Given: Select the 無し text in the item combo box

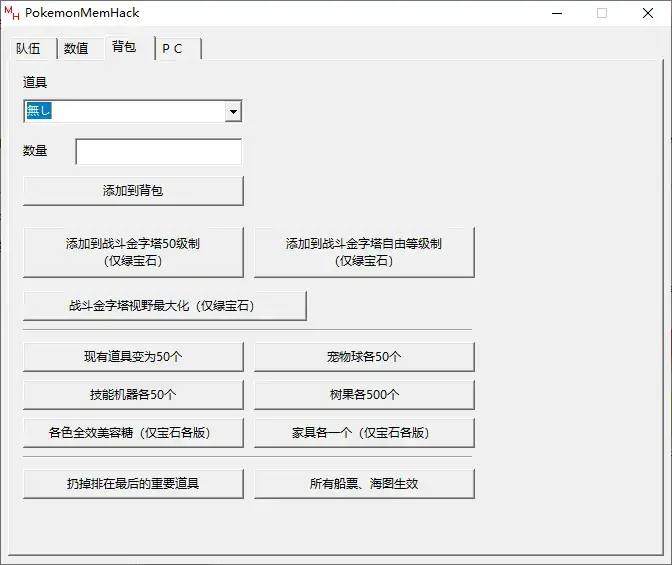Looking at the screenshot, I should pyautogui.click(x=39, y=111).
